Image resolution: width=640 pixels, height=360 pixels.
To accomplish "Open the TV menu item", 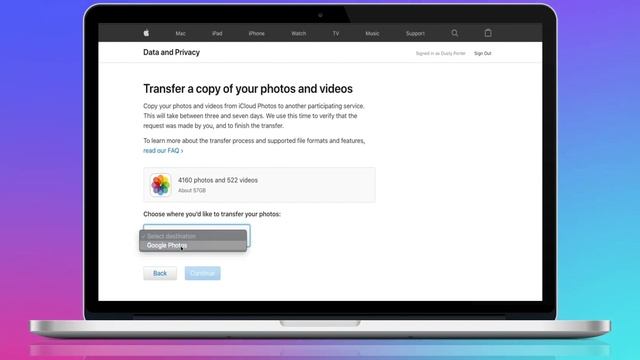I will [336, 33].
